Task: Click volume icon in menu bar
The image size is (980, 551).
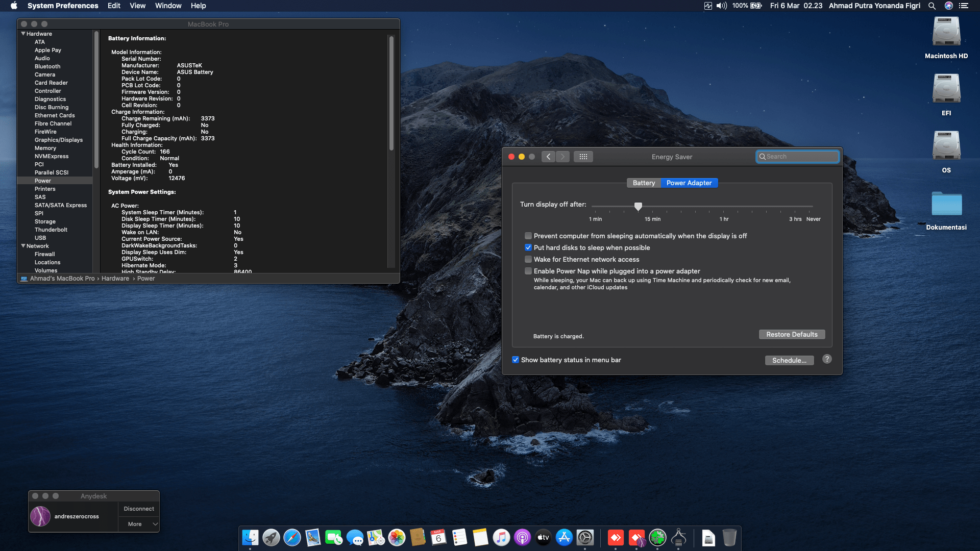Action: pos(721,6)
